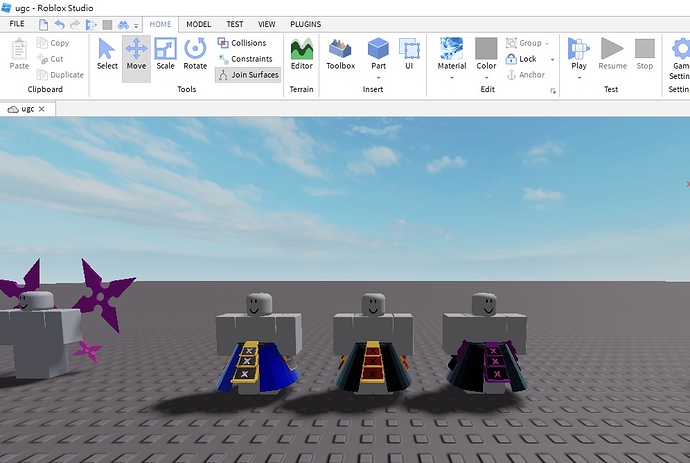
Task: Open the Lock dropdown arrow
Action: [552, 59]
